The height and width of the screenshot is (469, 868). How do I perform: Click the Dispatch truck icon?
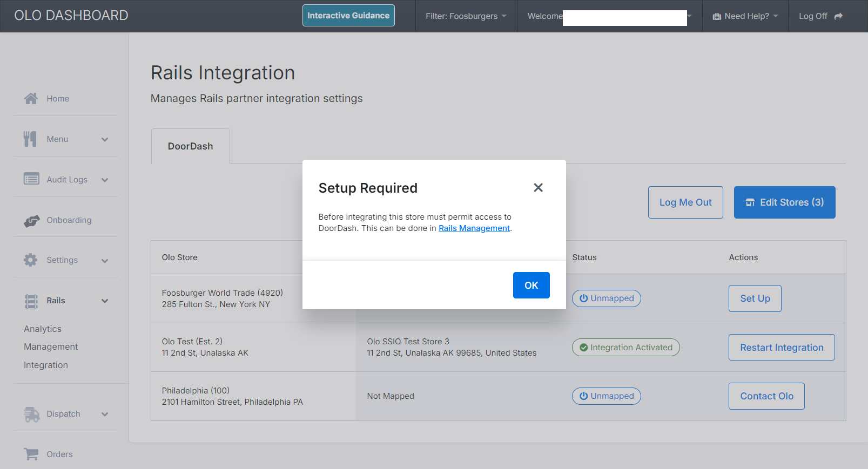pyautogui.click(x=32, y=414)
